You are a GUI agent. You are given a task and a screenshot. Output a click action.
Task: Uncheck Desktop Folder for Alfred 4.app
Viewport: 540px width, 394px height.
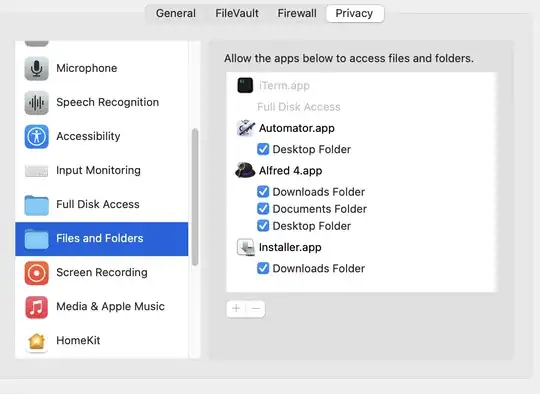coord(263,226)
